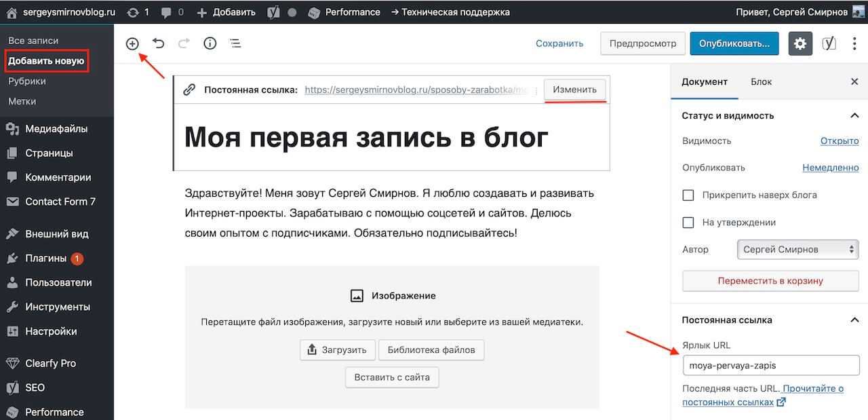Enable 'Прикрепить наверх блога' checkbox
Viewport: 868px width, 420px height.
point(688,195)
